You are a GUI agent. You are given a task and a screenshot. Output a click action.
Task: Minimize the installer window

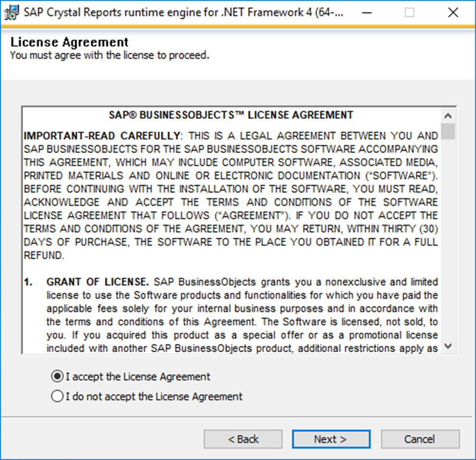coord(367,13)
